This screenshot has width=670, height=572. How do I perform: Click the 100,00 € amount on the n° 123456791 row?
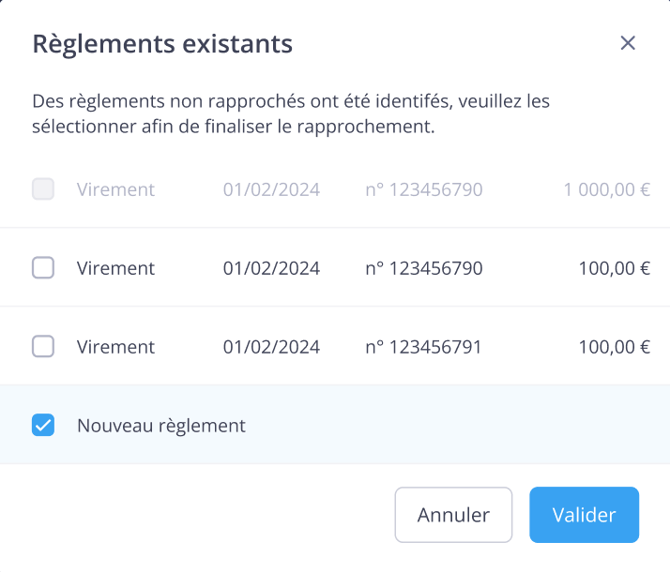click(614, 347)
